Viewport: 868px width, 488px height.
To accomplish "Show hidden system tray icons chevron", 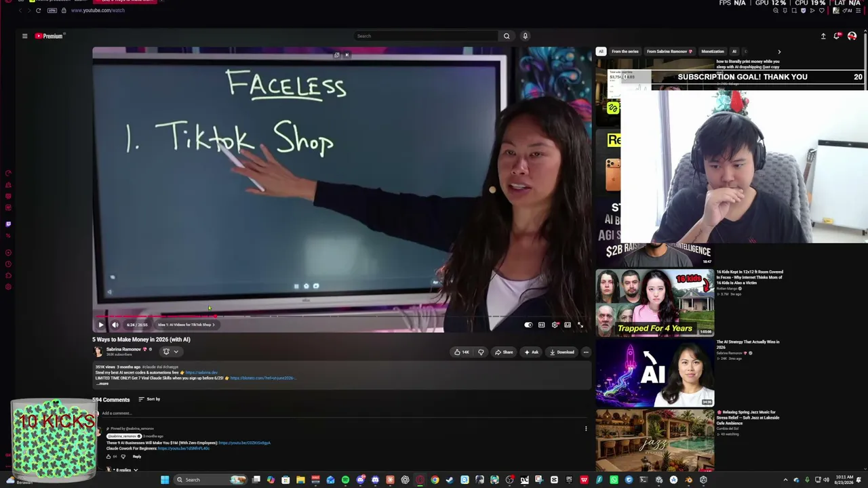I will point(785,480).
